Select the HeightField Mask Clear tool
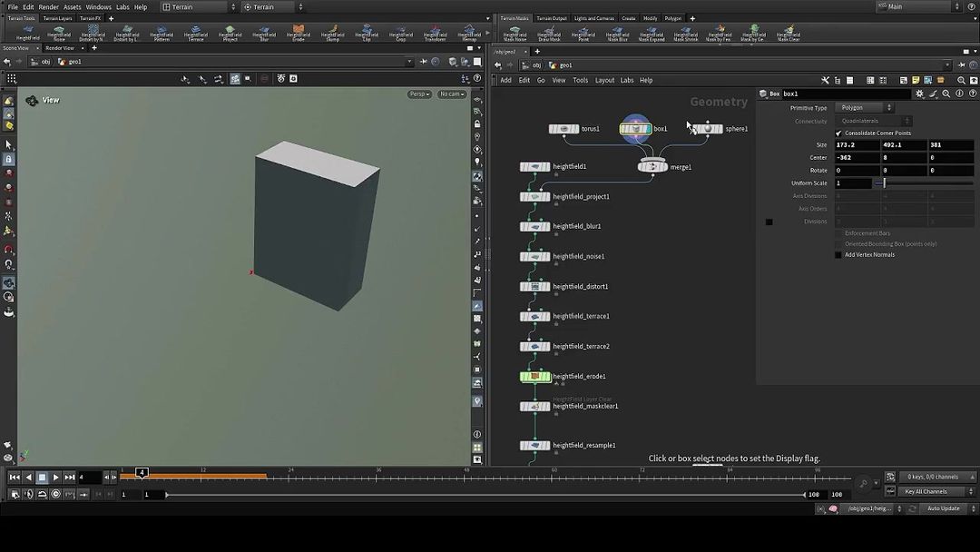 click(x=789, y=33)
